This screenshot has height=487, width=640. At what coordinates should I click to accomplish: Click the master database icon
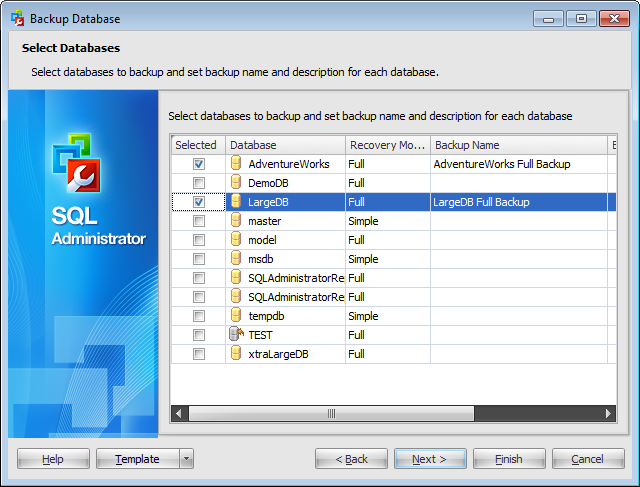click(x=237, y=221)
